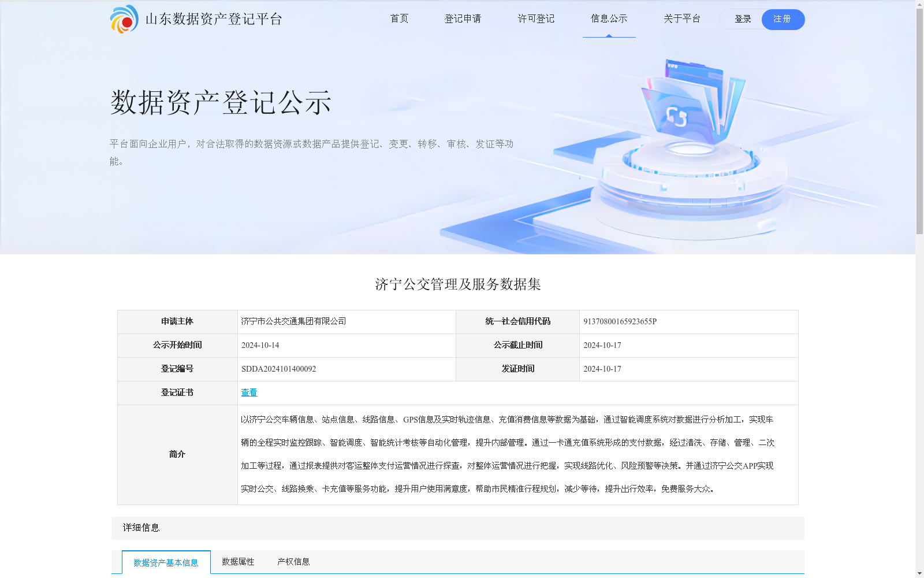This screenshot has width=924, height=578.
Task: Click the Shandong platform swirl logo
Action: pos(124,19)
